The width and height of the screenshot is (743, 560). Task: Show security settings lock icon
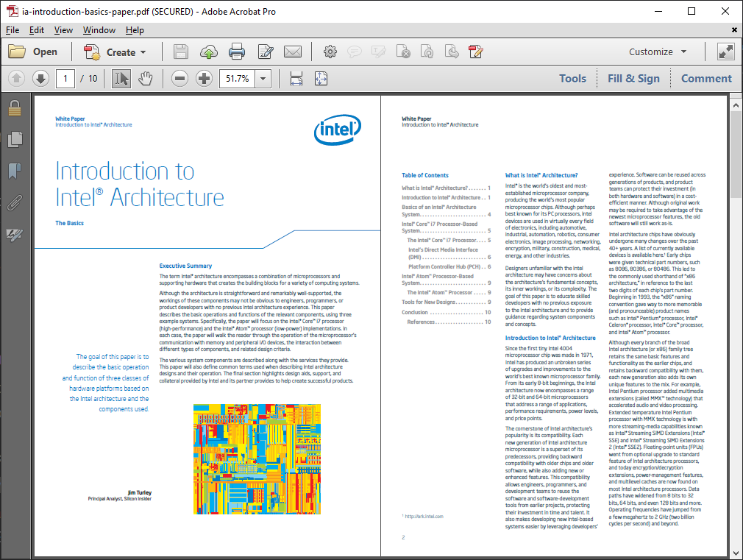[15, 108]
